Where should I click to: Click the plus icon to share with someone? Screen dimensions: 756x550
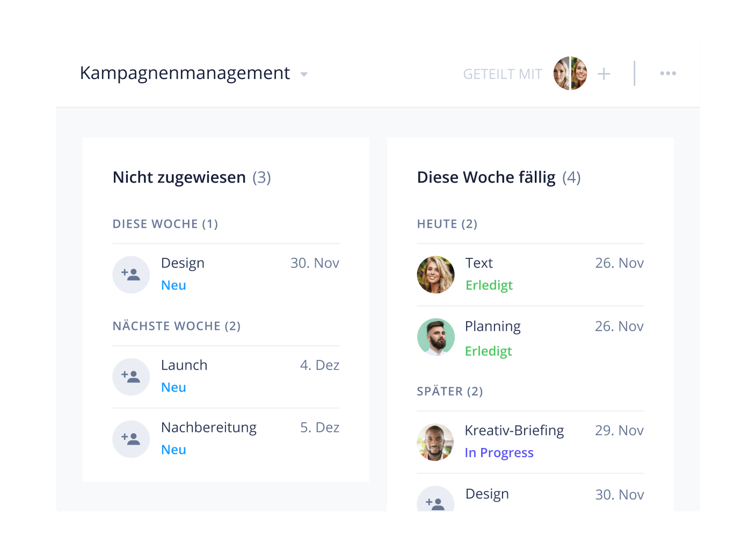pyautogui.click(x=604, y=74)
